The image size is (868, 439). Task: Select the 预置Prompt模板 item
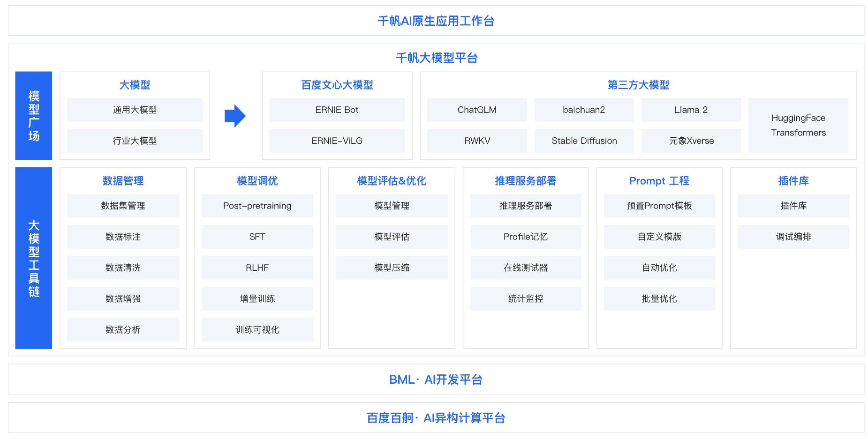click(x=659, y=206)
